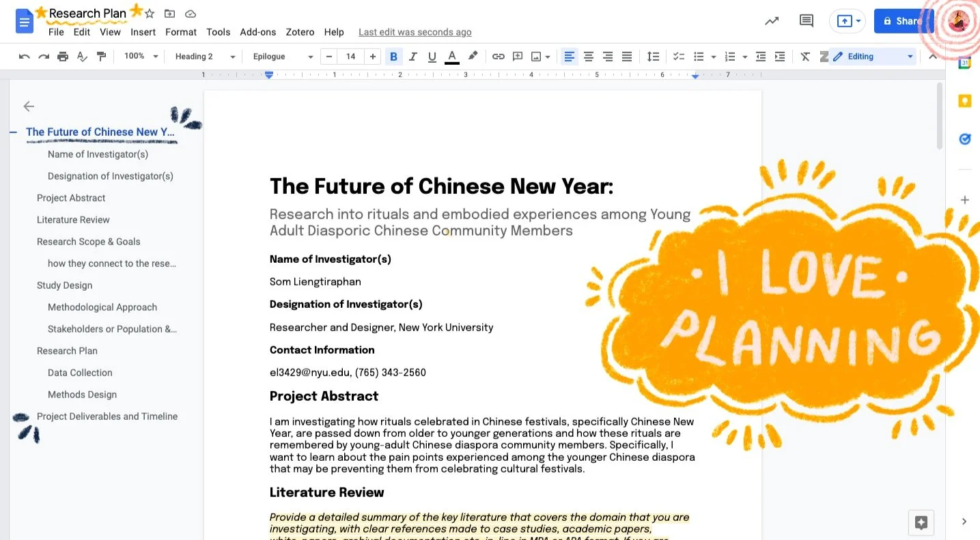Toggle bold formatting
The height and width of the screenshot is (540, 980).
[393, 57]
